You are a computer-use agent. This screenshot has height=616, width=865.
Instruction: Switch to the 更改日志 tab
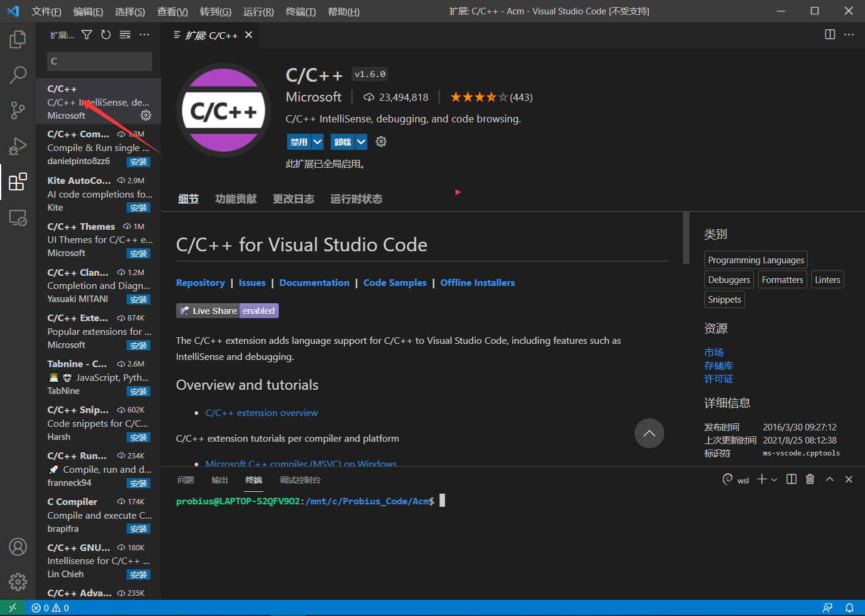[293, 199]
